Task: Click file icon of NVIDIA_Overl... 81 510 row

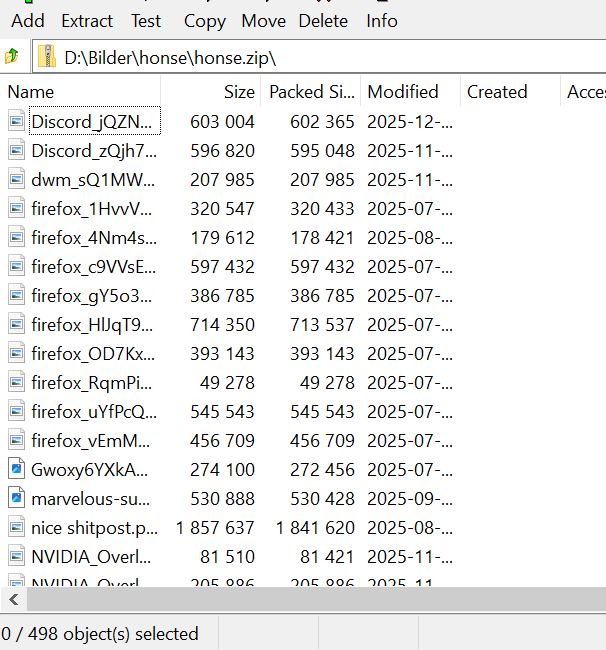Action: 17,556
